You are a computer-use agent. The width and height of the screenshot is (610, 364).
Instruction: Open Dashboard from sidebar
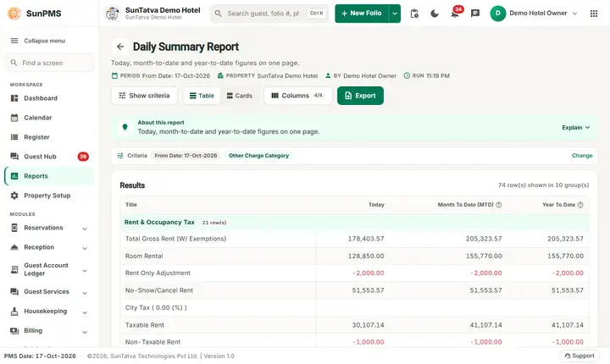point(49,98)
